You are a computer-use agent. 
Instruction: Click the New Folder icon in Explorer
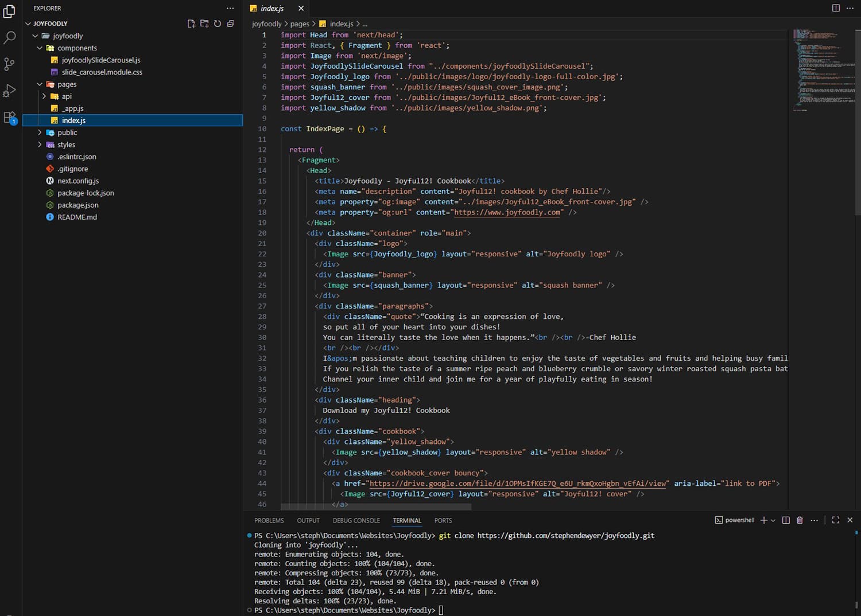point(204,24)
